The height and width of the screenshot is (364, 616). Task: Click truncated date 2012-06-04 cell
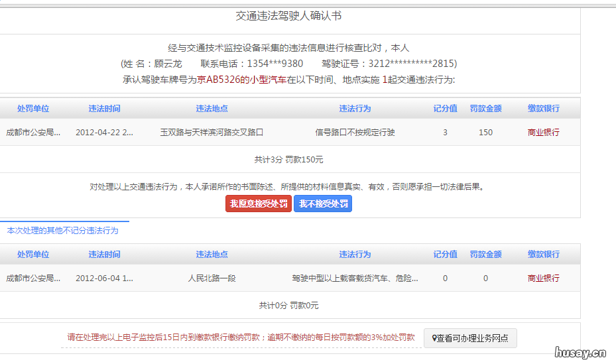click(x=104, y=278)
